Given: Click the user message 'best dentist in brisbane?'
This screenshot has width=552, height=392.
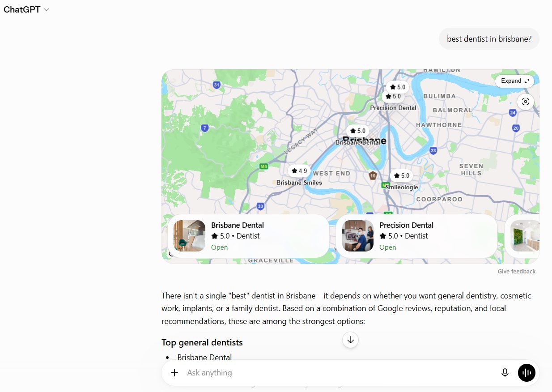Looking at the screenshot, I should pos(489,39).
